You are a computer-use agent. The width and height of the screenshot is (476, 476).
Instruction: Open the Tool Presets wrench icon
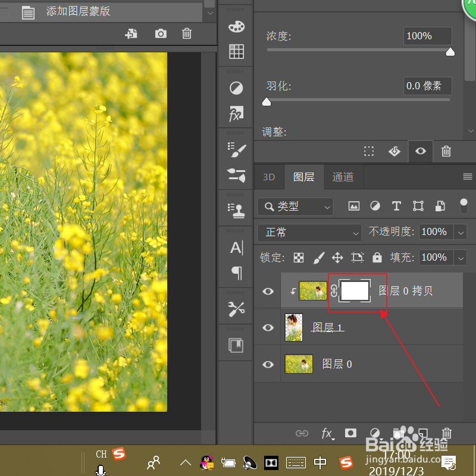(236, 309)
